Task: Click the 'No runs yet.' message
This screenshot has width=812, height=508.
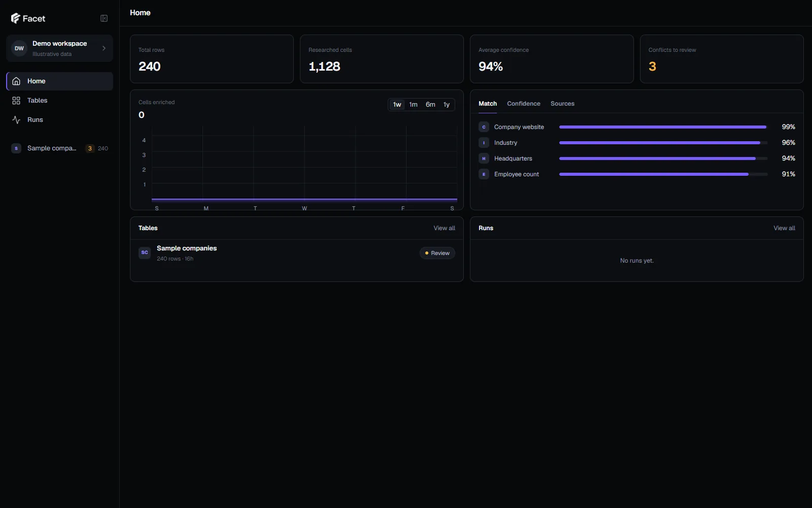Action: pos(637,261)
